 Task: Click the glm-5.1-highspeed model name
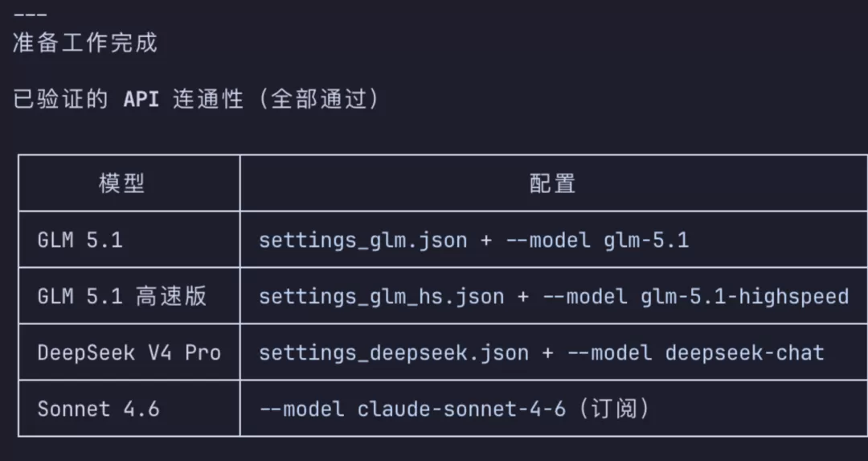[x=744, y=297]
